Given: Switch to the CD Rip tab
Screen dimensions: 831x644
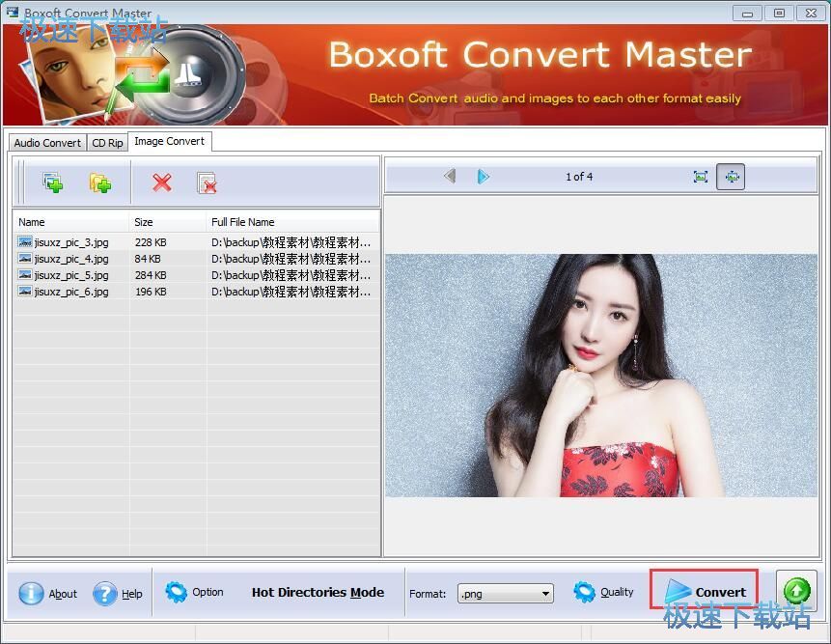Looking at the screenshot, I should coord(107,143).
